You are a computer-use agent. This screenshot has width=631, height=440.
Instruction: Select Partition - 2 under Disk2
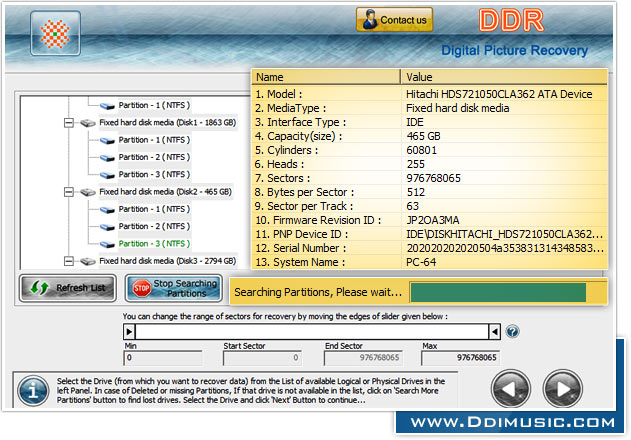154,226
